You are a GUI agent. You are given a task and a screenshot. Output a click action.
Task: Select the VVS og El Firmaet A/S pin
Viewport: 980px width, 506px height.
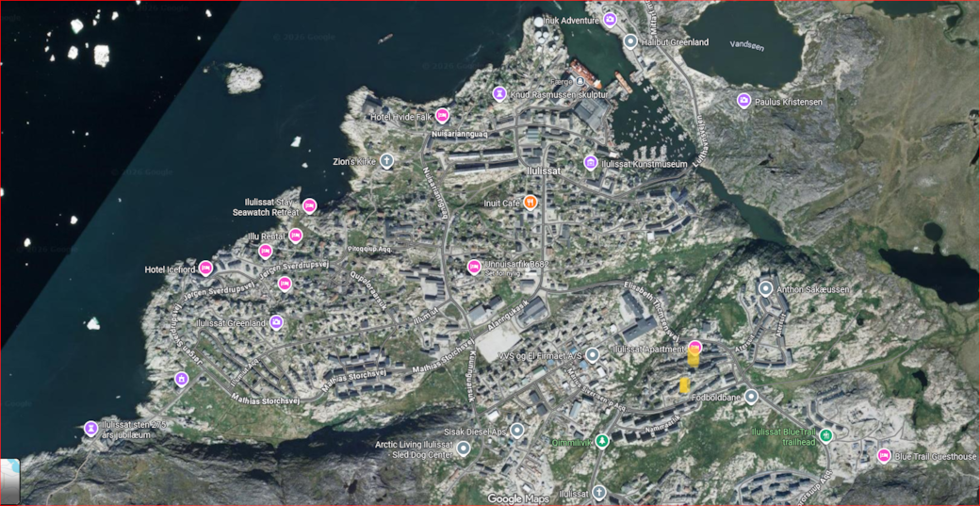point(593,355)
